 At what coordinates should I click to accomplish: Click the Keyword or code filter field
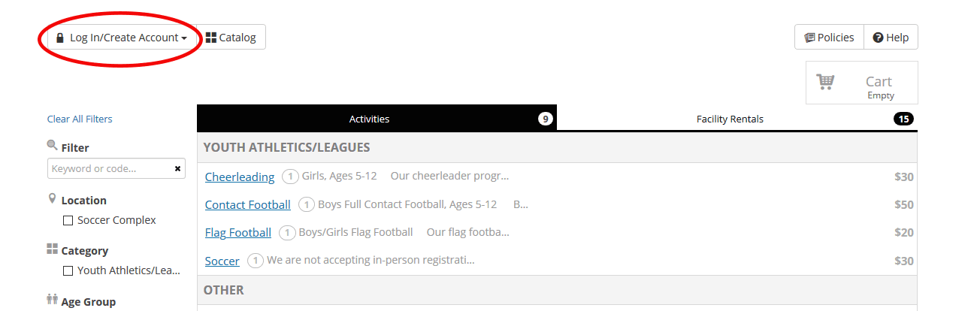[109, 168]
